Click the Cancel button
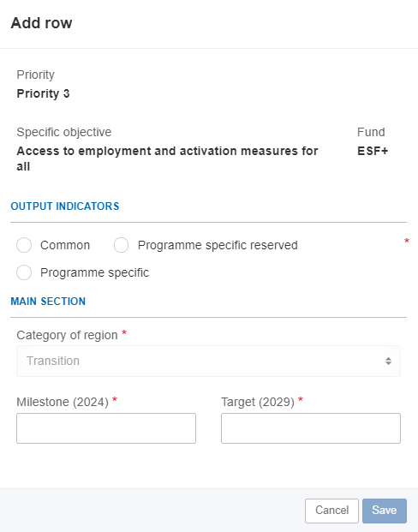The image size is (418, 532). coord(331,511)
